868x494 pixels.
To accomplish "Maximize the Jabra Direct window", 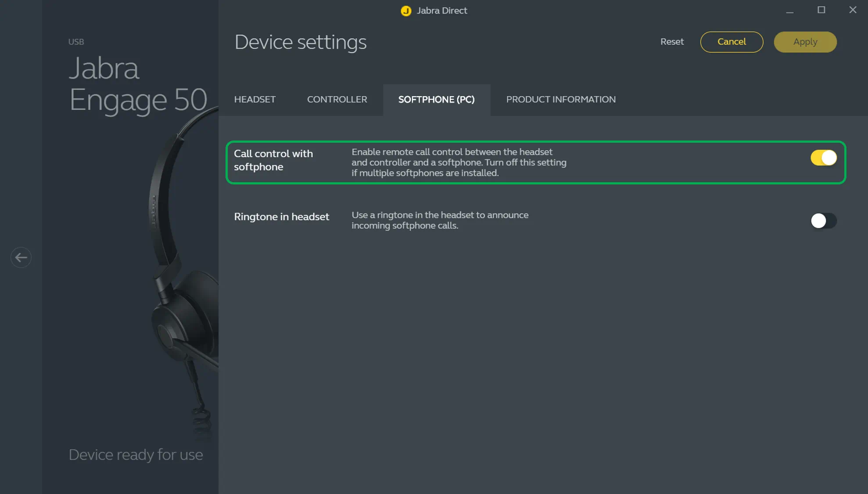I will (x=821, y=10).
